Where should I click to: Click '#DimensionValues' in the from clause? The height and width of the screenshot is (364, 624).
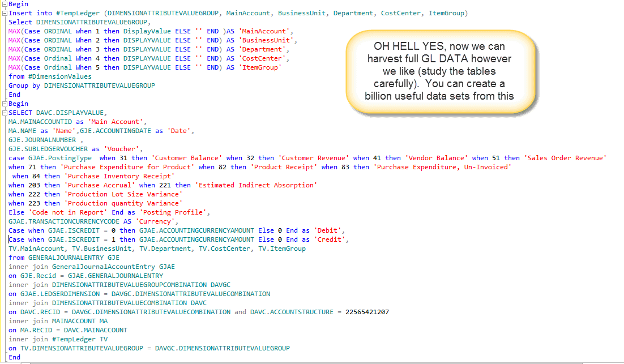pyautogui.click(x=59, y=76)
